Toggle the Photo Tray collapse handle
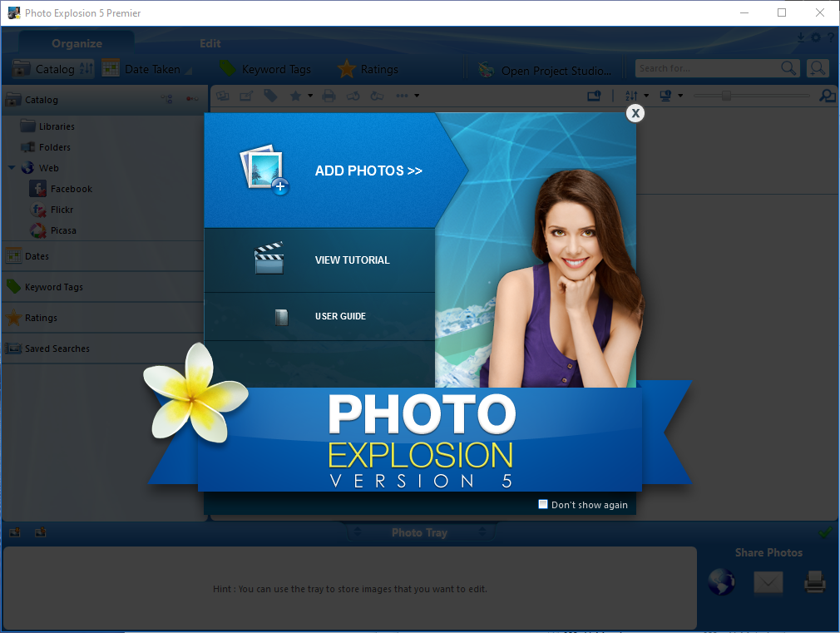 pyautogui.click(x=419, y=532)
